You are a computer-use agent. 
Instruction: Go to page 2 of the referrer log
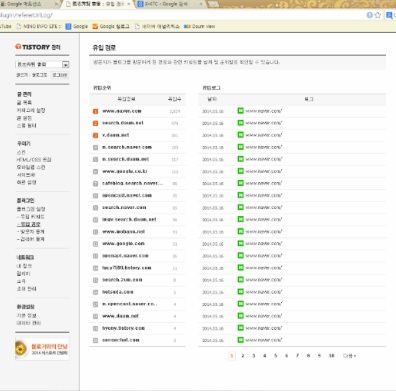pyautogui.click(x=243, y=356)
